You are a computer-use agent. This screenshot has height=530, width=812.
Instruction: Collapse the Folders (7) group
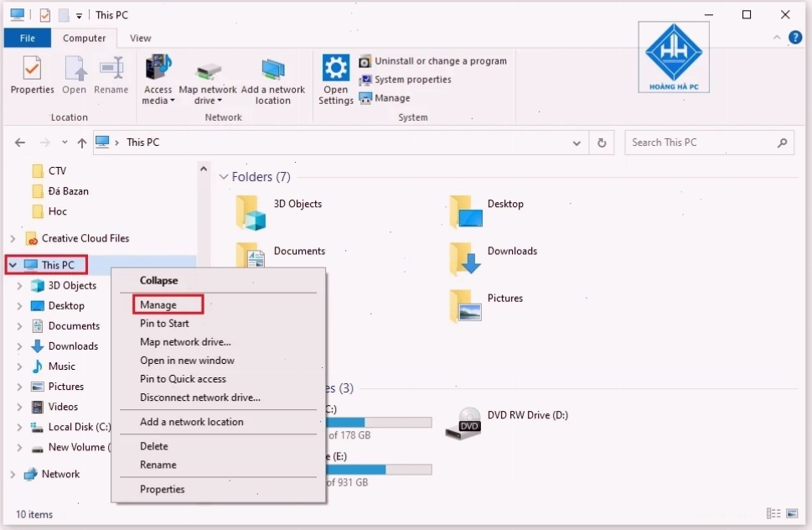coord(224,177)
